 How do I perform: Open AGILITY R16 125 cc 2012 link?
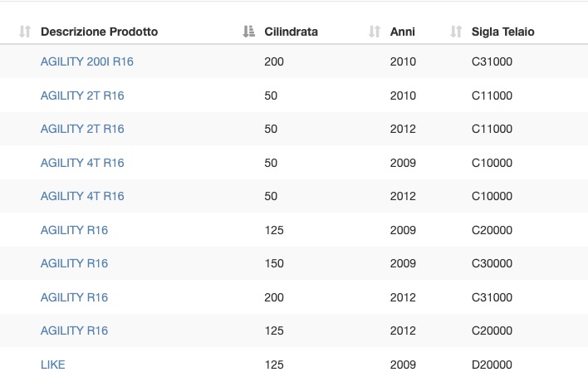pos(74,331)
